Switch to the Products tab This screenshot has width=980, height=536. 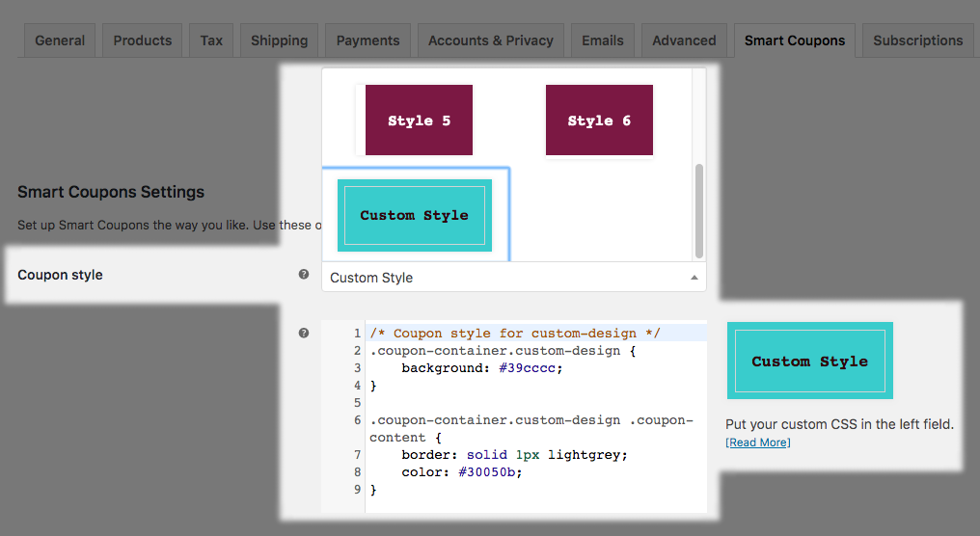click(142, 40)
